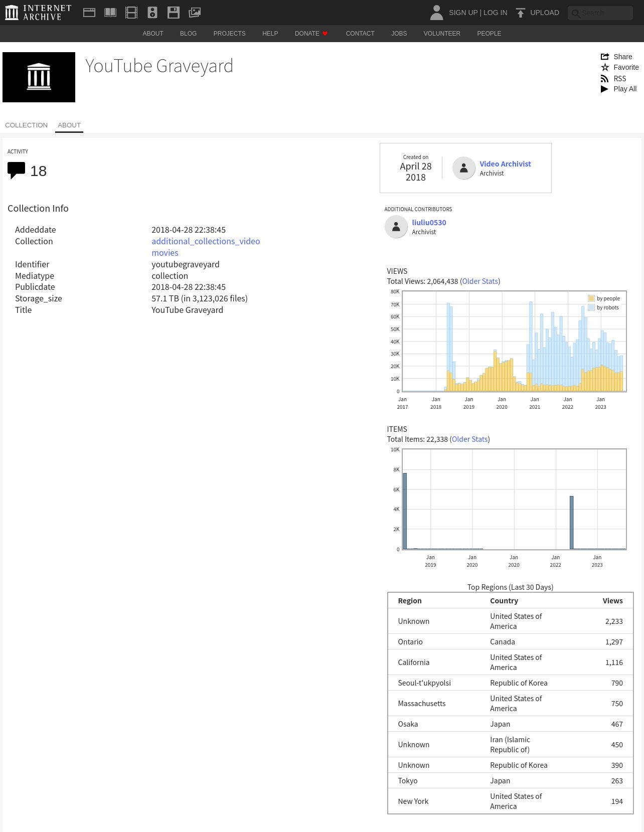The height and width of the screenshot is (832, 644).
Task: Click the activity speech bubble icon
Action: coord(16,171)
